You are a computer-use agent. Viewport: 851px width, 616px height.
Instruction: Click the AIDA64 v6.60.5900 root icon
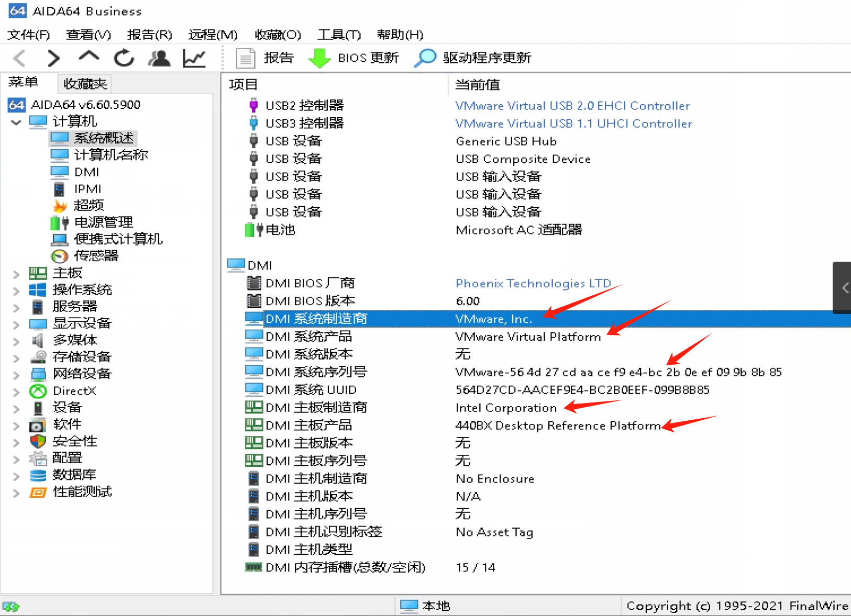[17, 105]
